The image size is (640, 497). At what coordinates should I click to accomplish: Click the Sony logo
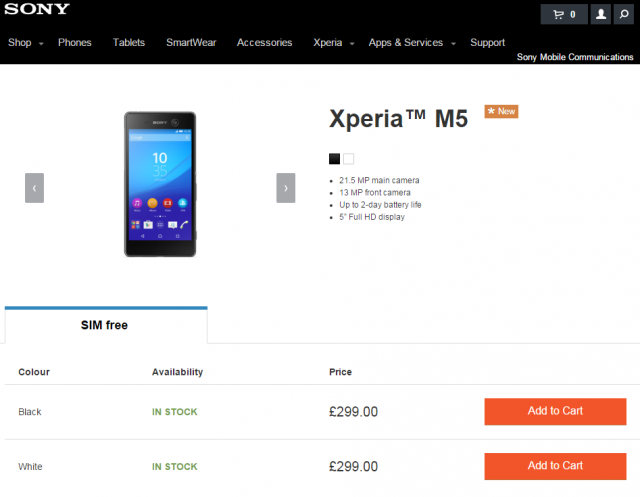[x=36, y=10]
